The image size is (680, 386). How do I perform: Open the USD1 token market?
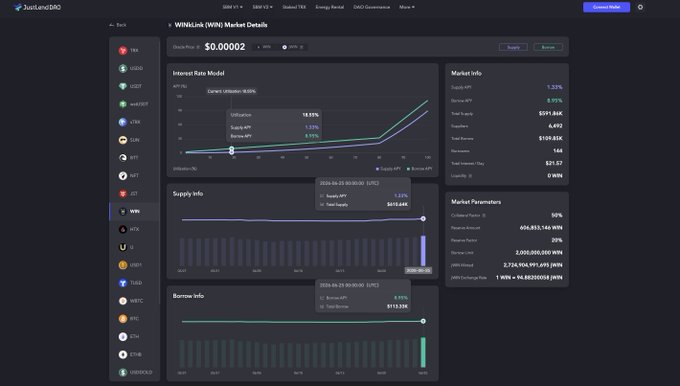point(134,265)
